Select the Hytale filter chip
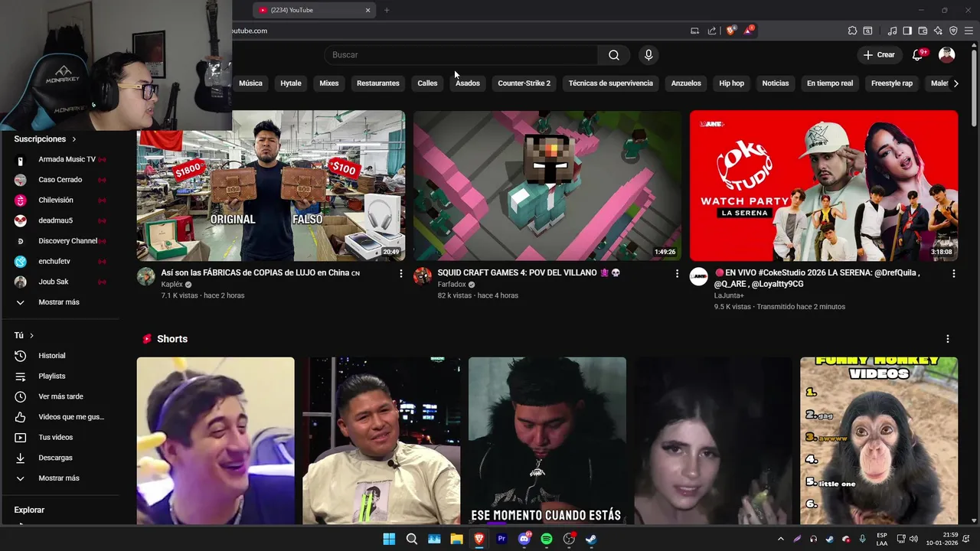The image size is (980, 551). pos(291,83)
